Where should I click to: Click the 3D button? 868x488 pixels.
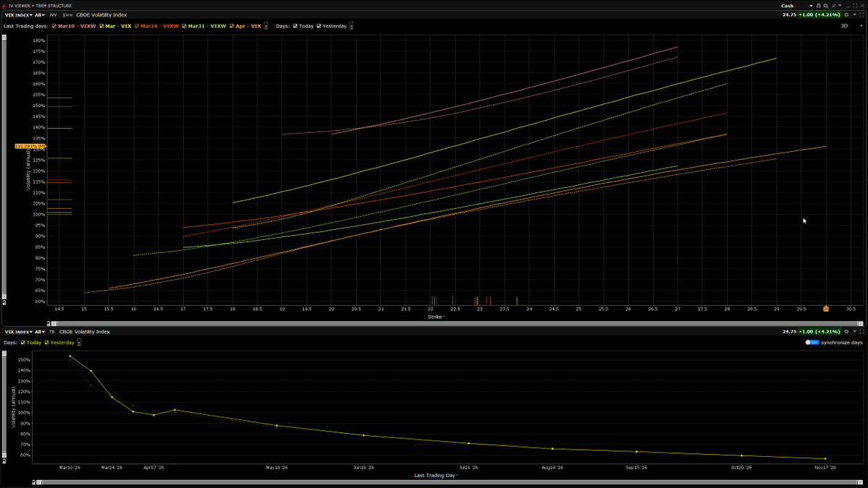[843, 26]
